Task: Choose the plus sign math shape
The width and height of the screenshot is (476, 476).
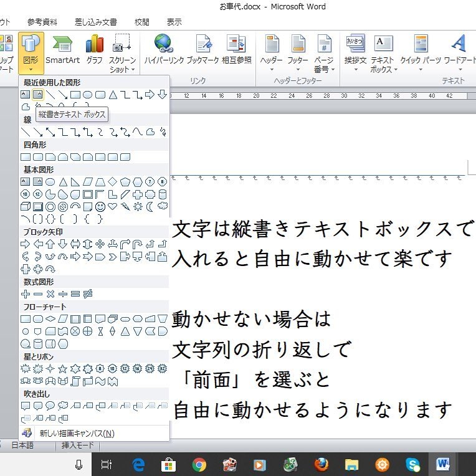Action: (x=25, y=294)
